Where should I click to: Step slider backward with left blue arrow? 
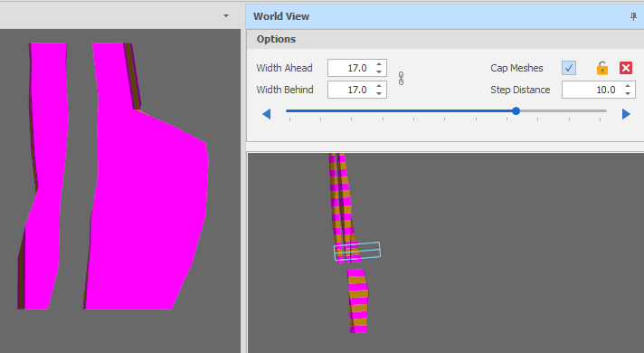(267, 114)
